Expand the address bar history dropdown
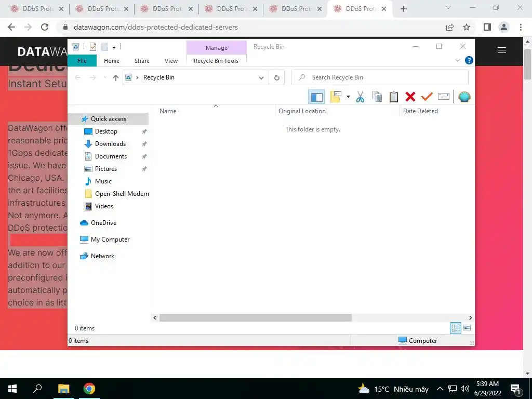Screen dimensions: 532x399 point(261,78)
